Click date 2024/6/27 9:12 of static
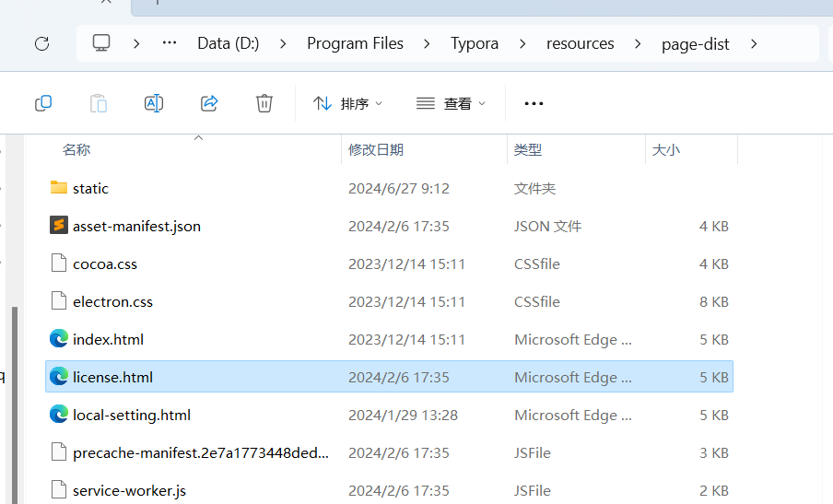This screenshot has height=504, width=833. (398, 189)
